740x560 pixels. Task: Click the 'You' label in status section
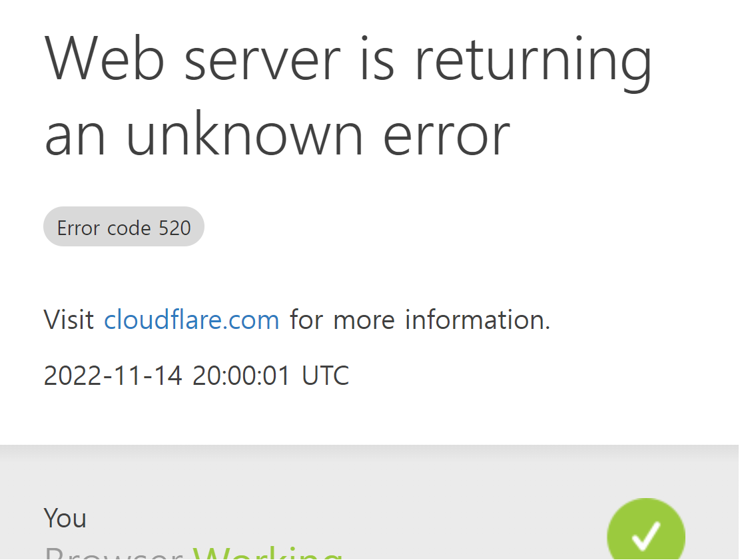tap(65, 518)
